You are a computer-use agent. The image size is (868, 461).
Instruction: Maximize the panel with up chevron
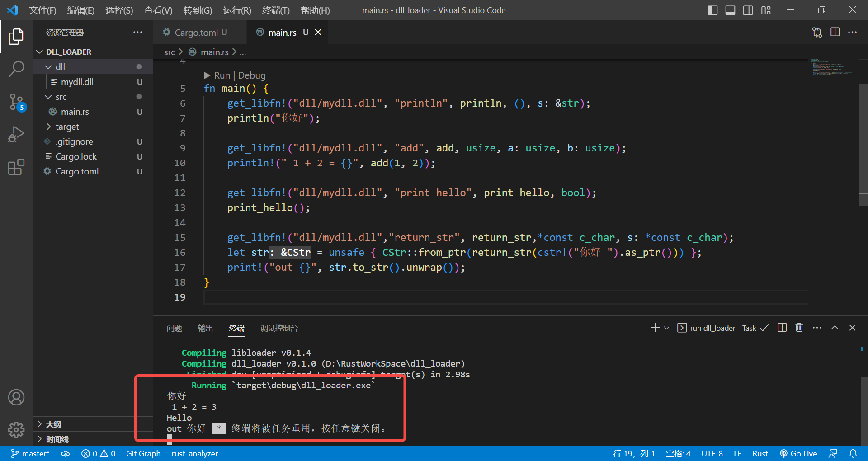click(835, 328)
